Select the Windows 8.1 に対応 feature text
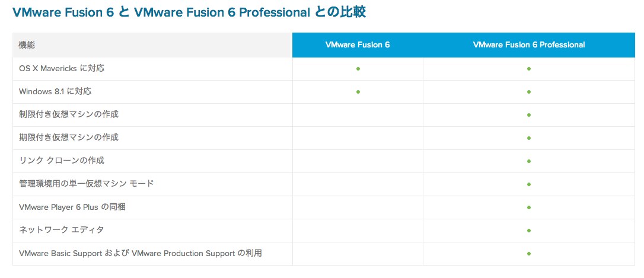 (x=55, y=91)
